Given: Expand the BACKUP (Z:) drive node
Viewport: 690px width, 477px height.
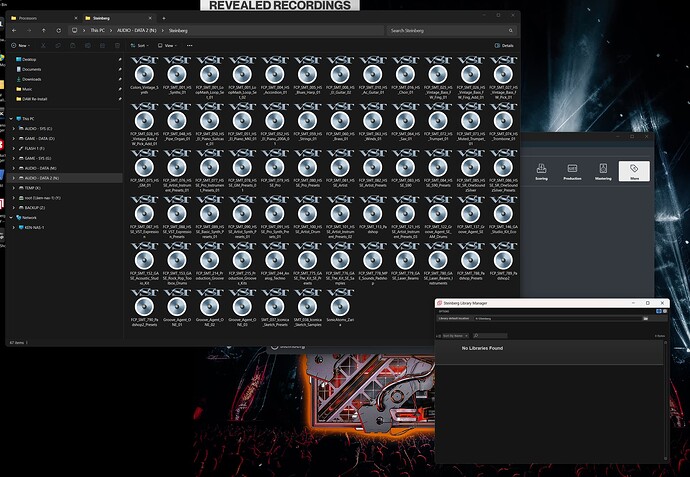Looking at the screenshot, I should click(14, 208).
